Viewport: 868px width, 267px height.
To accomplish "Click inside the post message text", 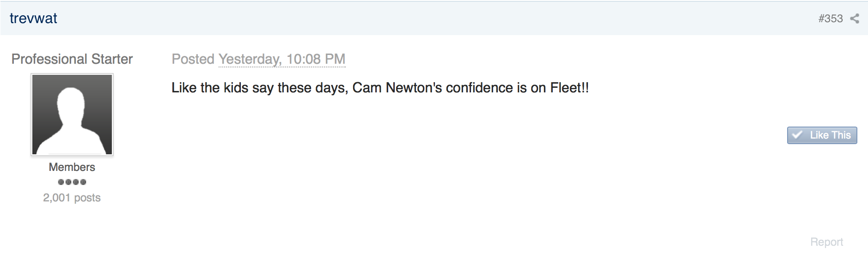I will (x=380, y=88).
